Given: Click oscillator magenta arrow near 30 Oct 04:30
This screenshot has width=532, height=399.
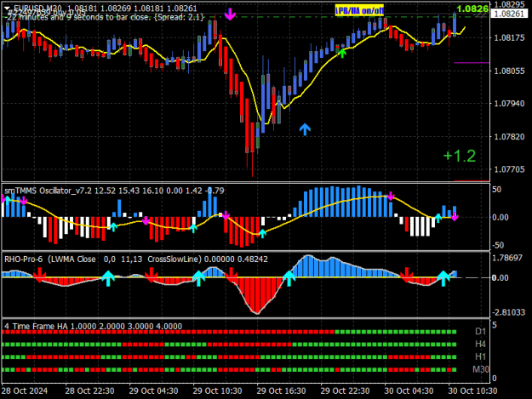Looking at the screenshot, I should (391, 196).
